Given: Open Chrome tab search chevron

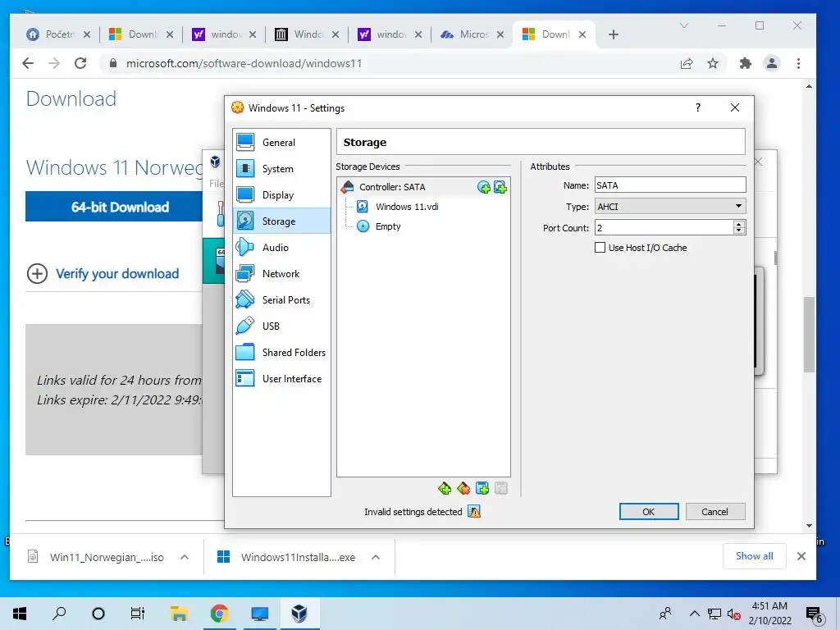Looking at the screenshot, I should tap(683, 25).
